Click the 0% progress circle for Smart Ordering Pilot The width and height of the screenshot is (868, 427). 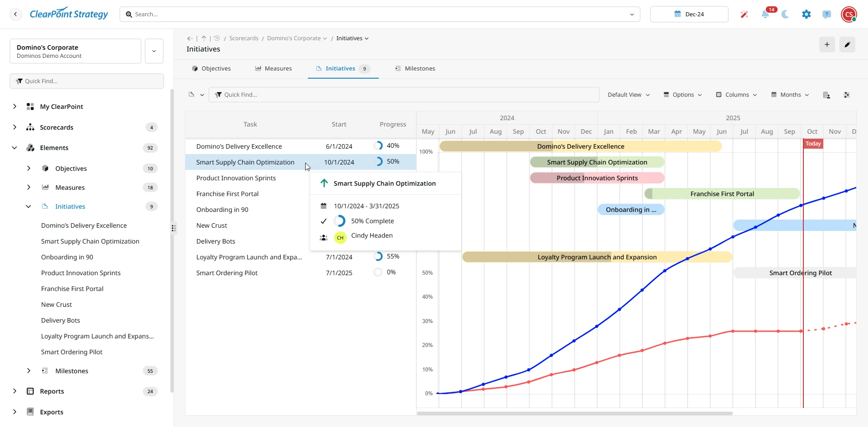[x=378, y=272]
